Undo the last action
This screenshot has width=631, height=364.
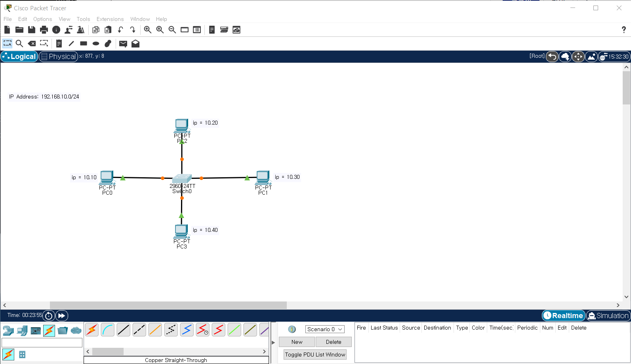(x=120, y=30)
